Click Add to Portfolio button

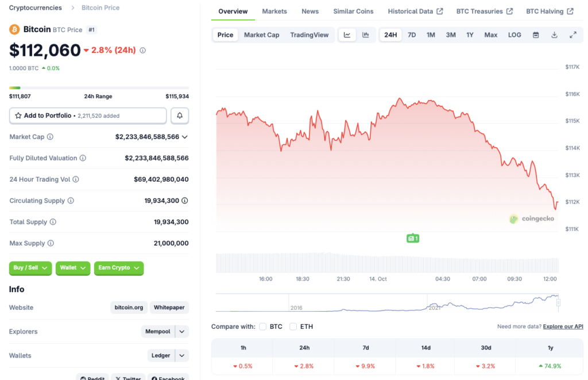[88, 116]
